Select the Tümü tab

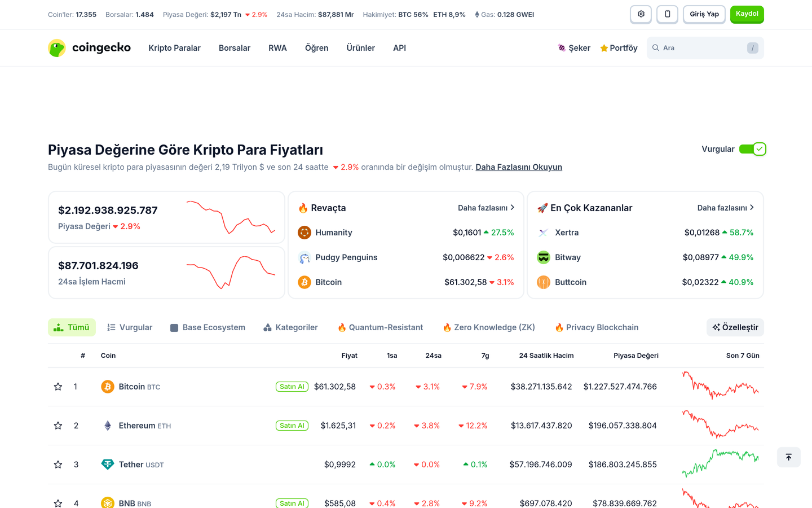72,327
